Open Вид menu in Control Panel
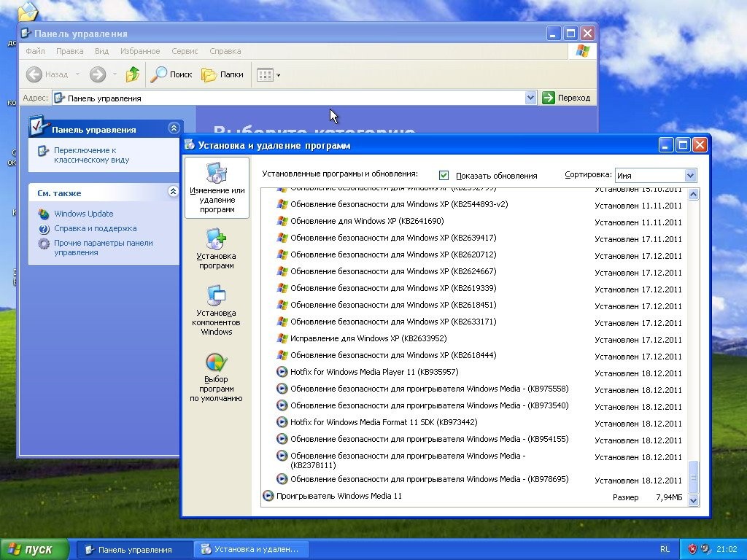Screen dimensions: 747x560 (101, 51)
